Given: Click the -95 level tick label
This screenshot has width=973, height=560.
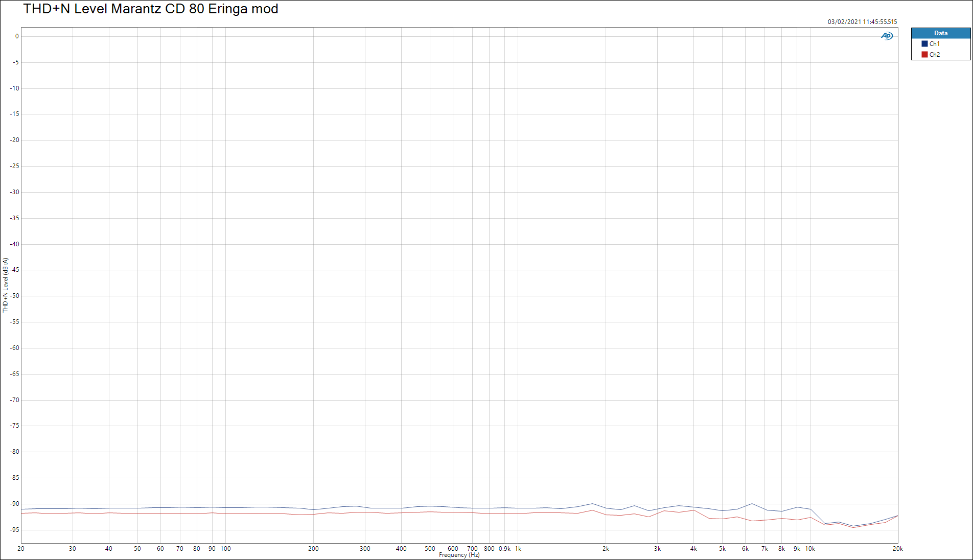Looking at the screenshot, I should tap(15, 530).
